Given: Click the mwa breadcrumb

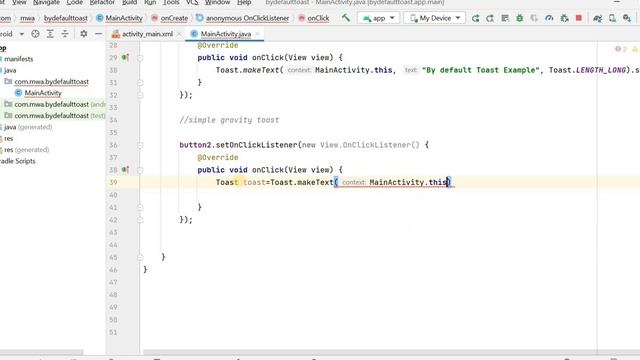Looking at the screenshot, I should pyautogui.click(x=27, y=18).
